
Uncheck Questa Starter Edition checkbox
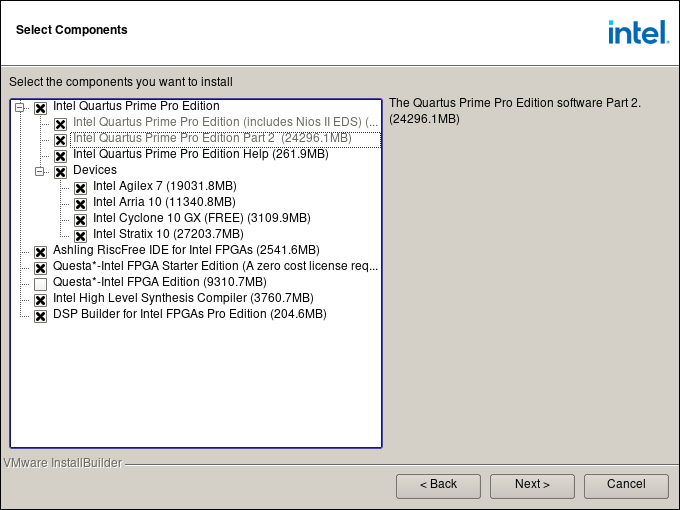tap(40, 268)
